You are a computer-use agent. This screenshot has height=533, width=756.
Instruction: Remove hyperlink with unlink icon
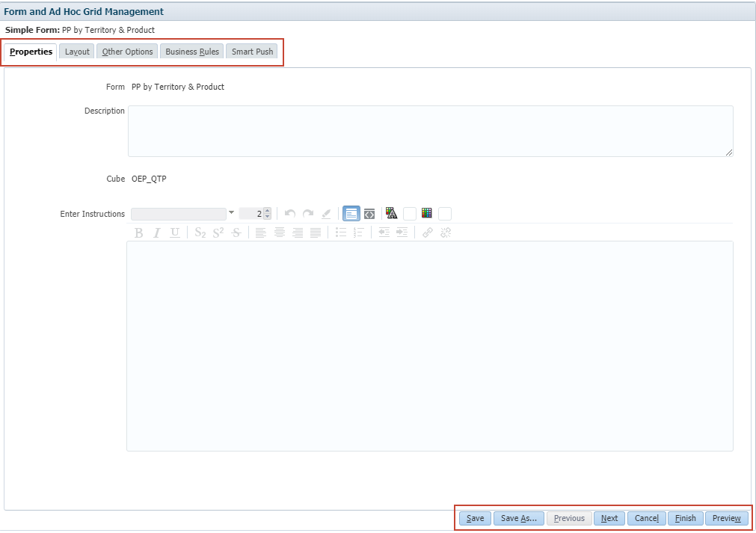point(446,232)
